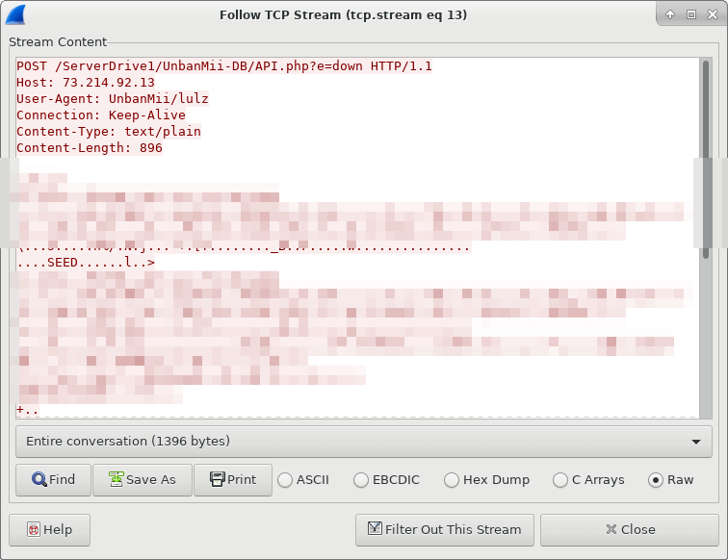
Task: Click the binoculars Find button
Action: pos(53,479)
